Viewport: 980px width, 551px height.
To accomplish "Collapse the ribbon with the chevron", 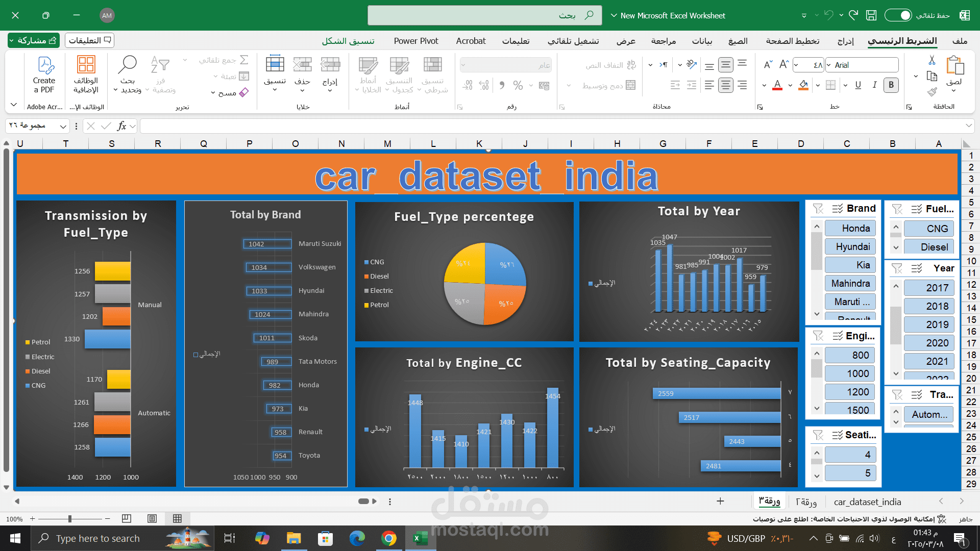I will pyautogui.click(x=14, y=105).
